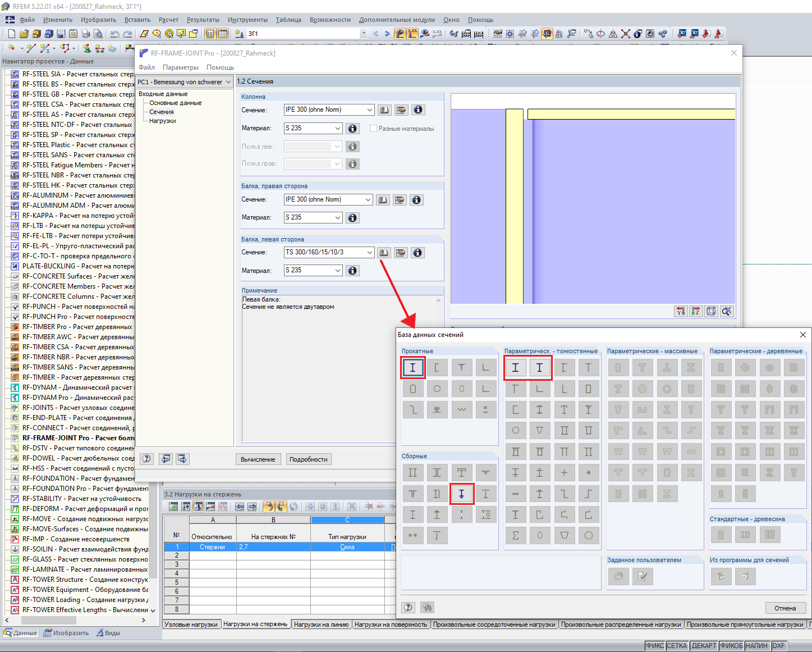Click Отмена in the section database

(785, 608)
